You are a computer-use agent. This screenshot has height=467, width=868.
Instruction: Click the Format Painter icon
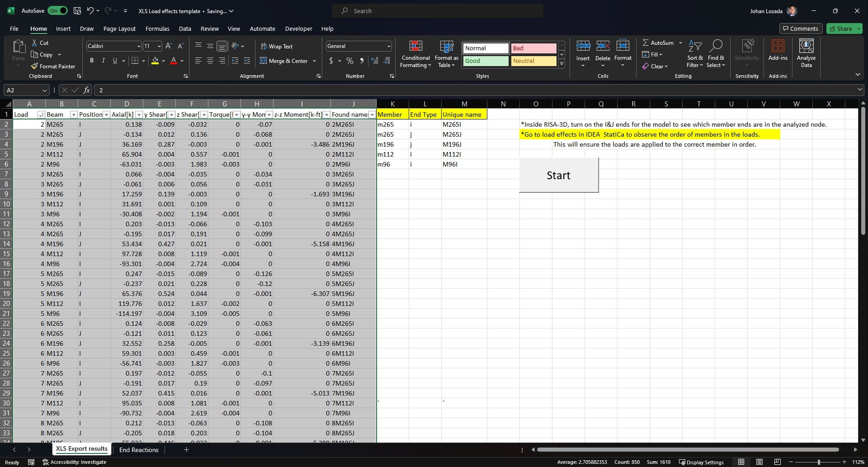point(34,66)
